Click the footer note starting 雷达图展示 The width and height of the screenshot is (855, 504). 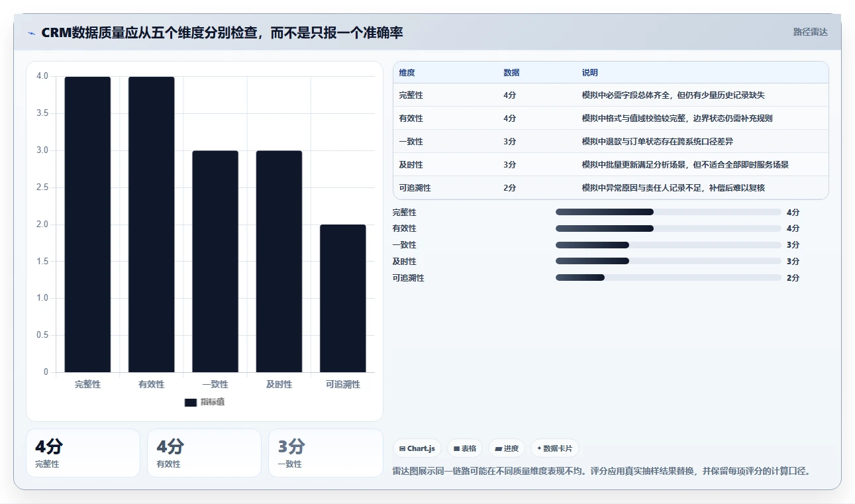[601, 472]
